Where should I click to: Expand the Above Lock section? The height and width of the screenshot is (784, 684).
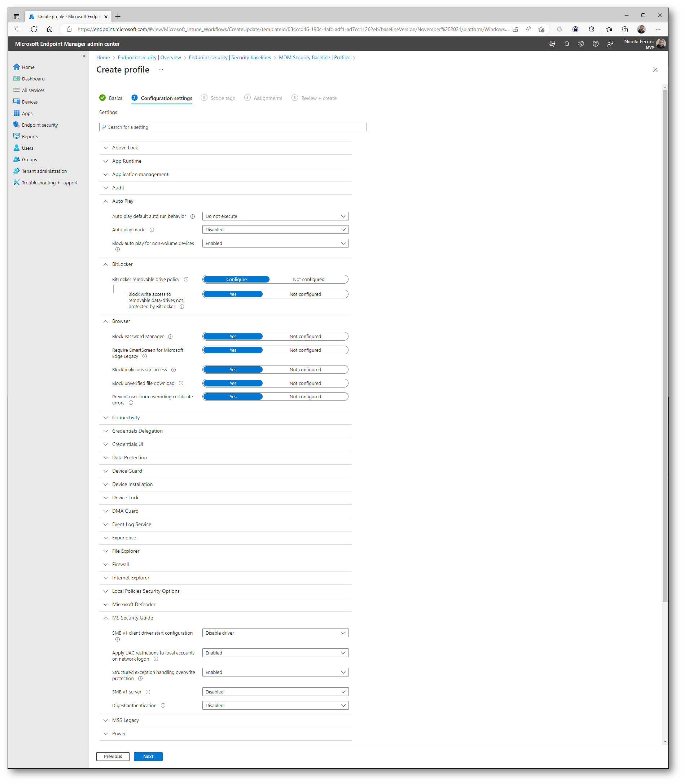click(x=225, y=148)
